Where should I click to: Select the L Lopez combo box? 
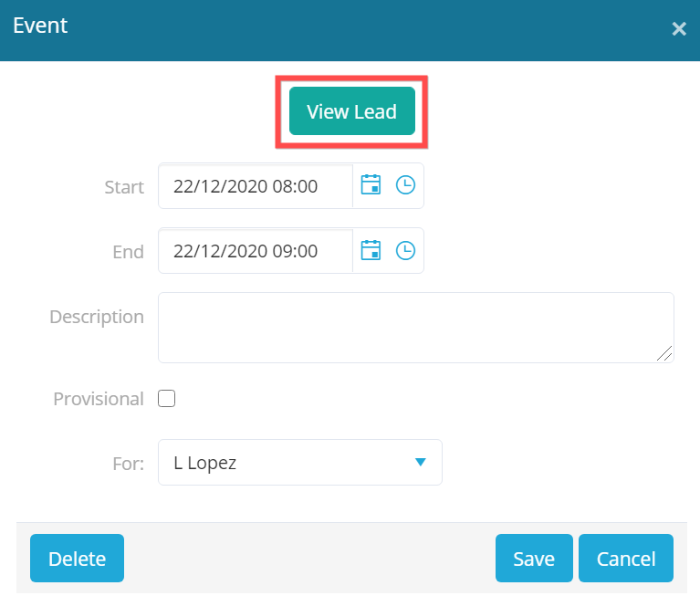(x=300, y=462)
